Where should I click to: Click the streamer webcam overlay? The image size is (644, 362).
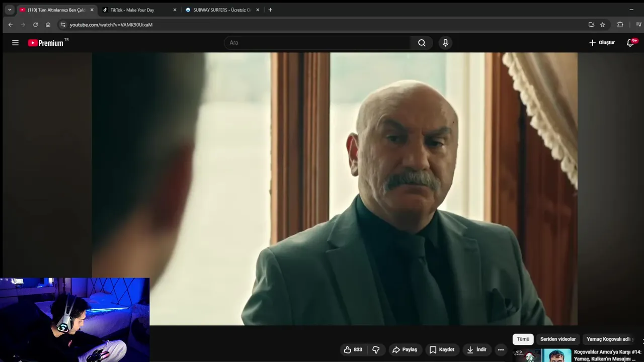click(x=74, y=320)
